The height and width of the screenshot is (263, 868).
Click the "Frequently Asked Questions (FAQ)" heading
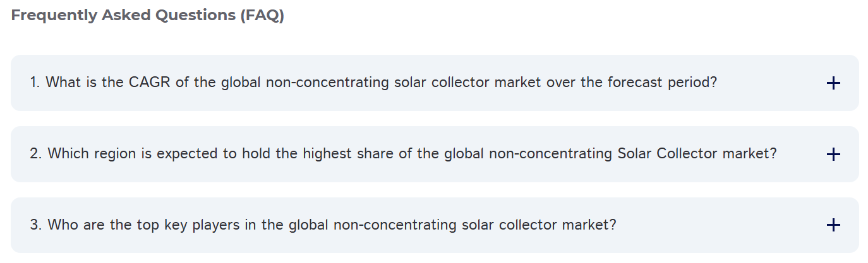pyautogui.click(x=148, y=16)
